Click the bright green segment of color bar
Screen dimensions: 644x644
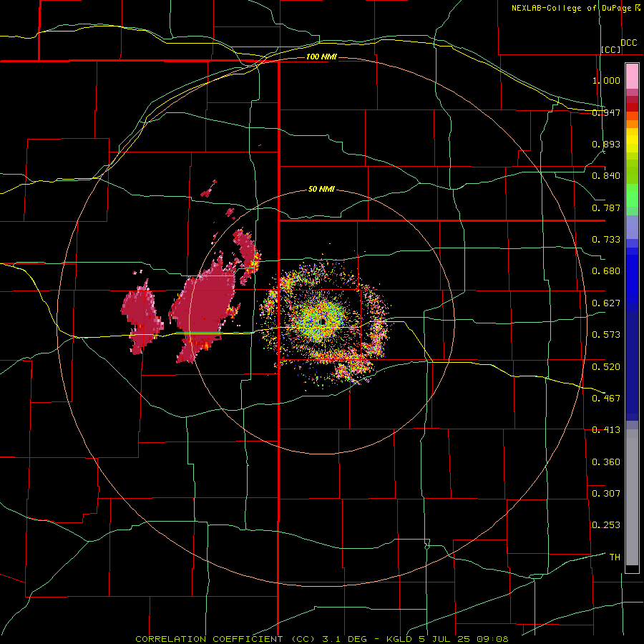(x=632, y=195)
